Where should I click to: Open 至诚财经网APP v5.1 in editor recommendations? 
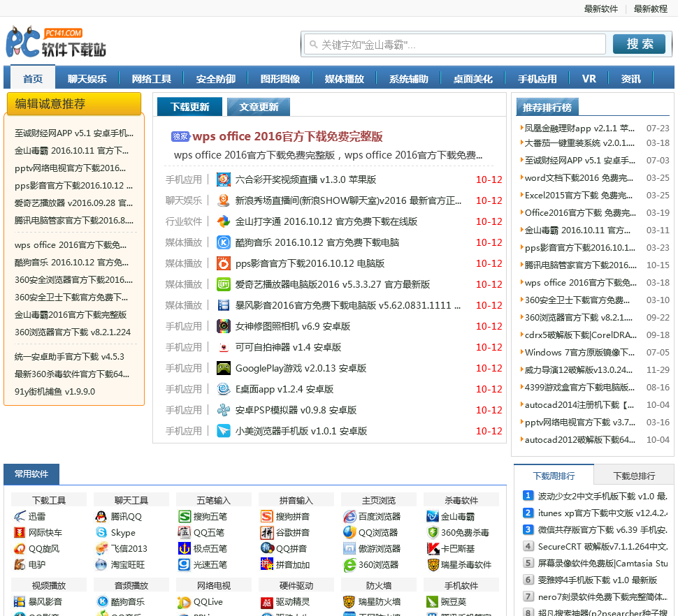[x=74, y=133]
